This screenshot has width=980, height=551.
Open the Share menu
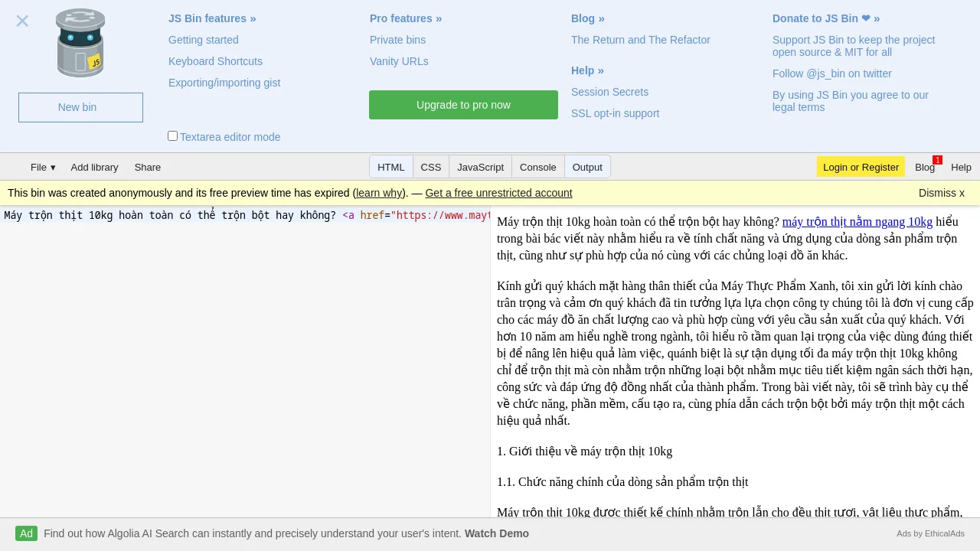pyautogui.click(x=148, y=167)
